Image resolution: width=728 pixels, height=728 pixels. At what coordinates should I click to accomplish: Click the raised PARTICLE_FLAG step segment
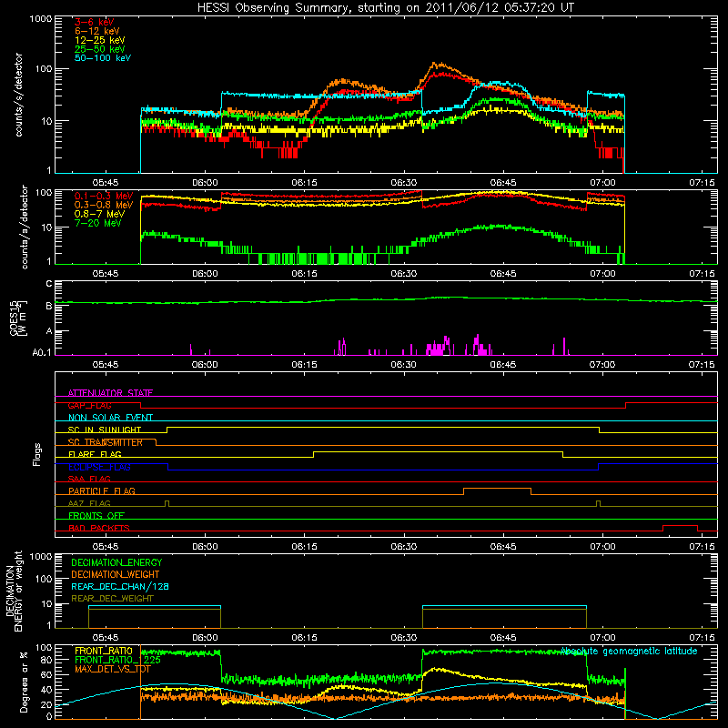tap(497, 489)
